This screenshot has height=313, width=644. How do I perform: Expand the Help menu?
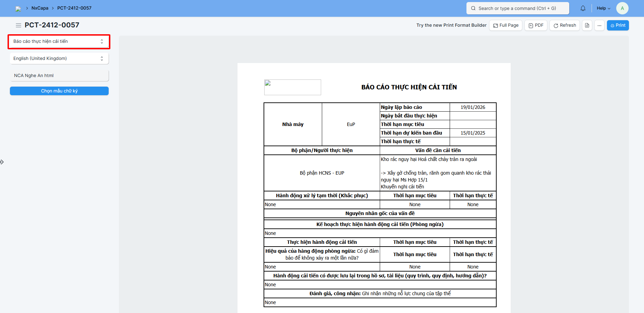tap(603, 8)
